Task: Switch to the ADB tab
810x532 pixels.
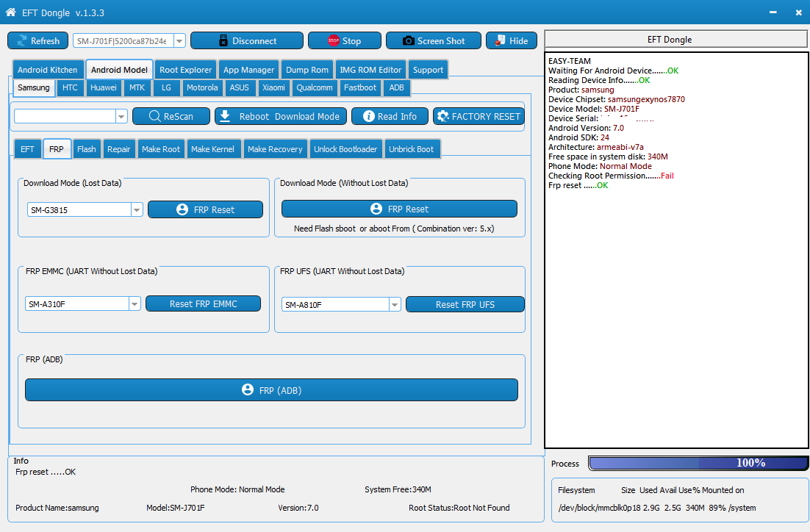Action: 396,87
